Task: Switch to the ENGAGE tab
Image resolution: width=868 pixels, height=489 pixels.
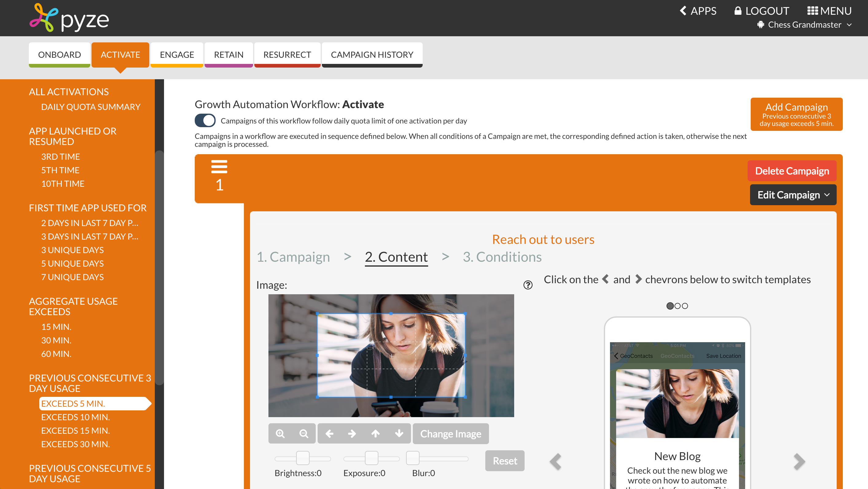Action: pos(177,55)
